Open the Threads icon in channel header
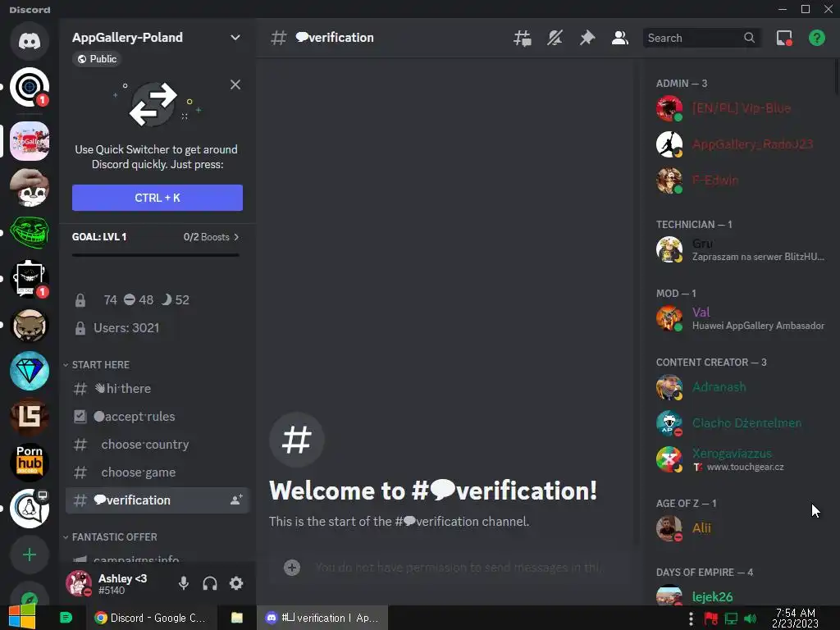Image resolution: width=840 pixels, height=630 pixels. point(523,38)
